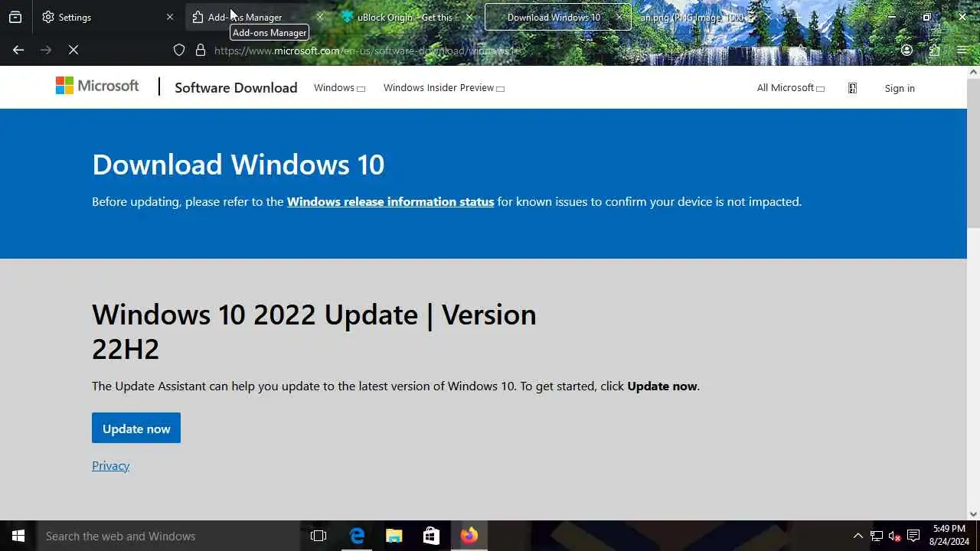Show hidden system tray icons chevron
The height and width of the screenshot is (551, 980).
[857, 536]
